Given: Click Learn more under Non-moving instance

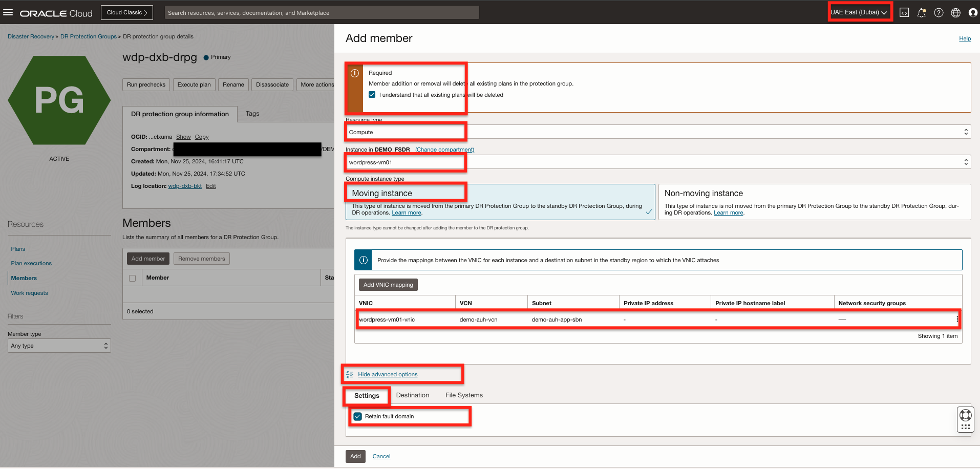Looking at the screenshot, I should [729, 213].
